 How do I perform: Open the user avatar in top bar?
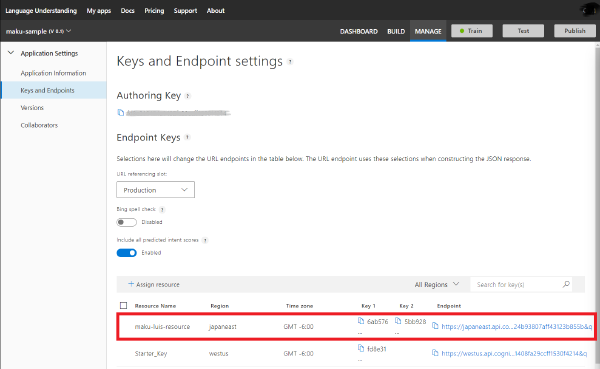[588, 10]
